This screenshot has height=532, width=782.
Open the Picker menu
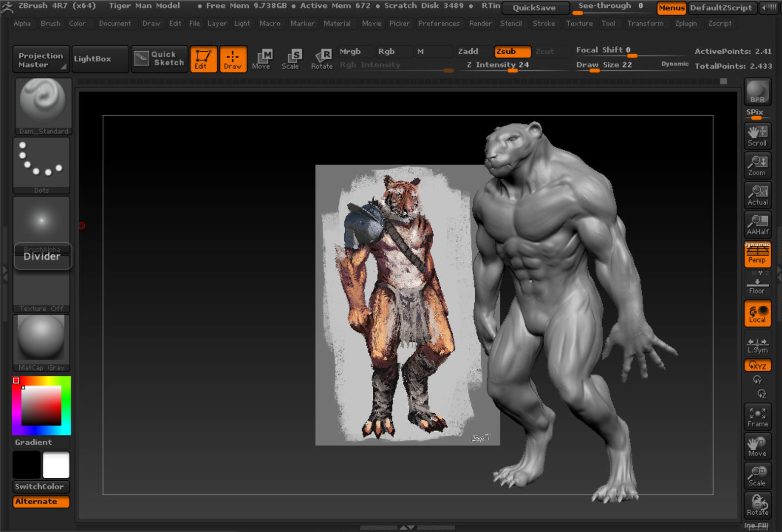tap(399, 23)
